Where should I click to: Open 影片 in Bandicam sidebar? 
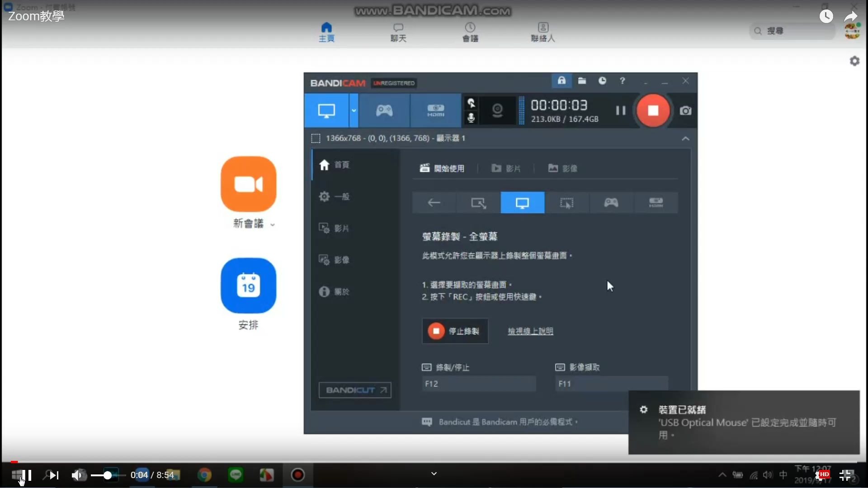tap(335, 228)
